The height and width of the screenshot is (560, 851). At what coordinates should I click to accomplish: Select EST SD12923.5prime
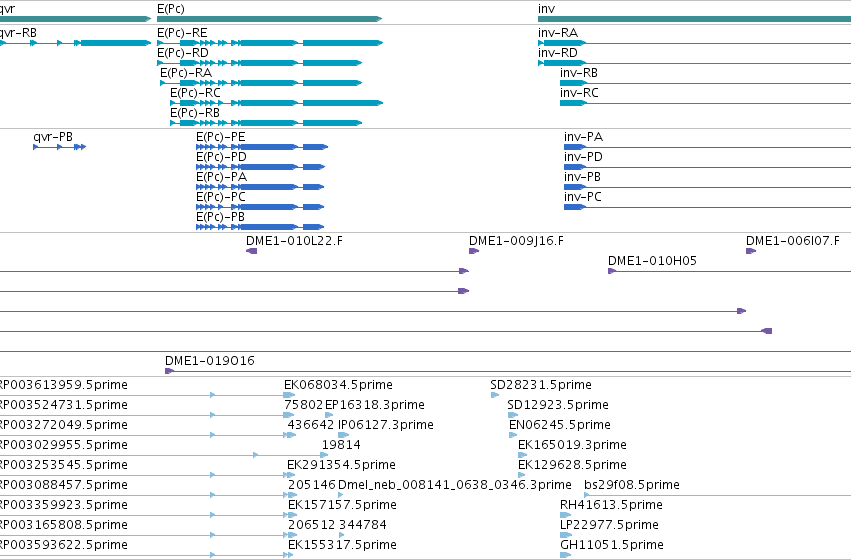(513, 415)
